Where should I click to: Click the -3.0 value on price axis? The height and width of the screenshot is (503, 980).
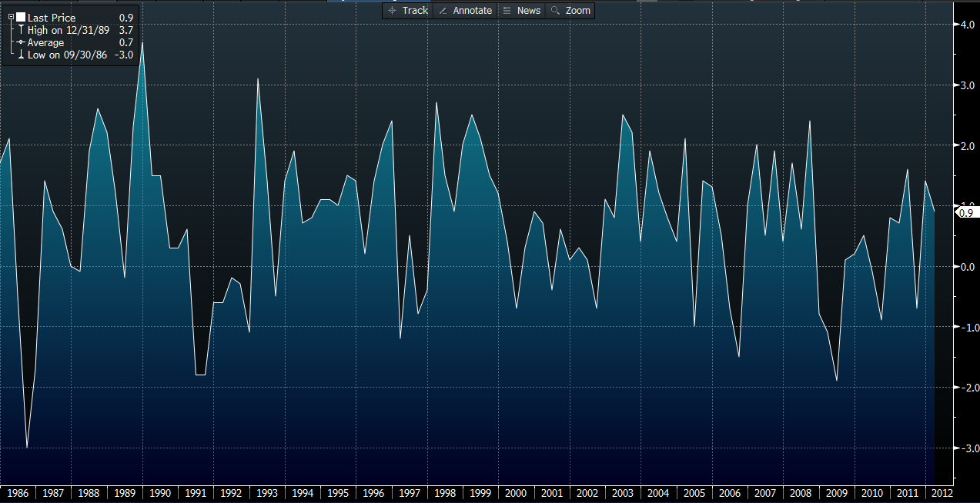965,448
